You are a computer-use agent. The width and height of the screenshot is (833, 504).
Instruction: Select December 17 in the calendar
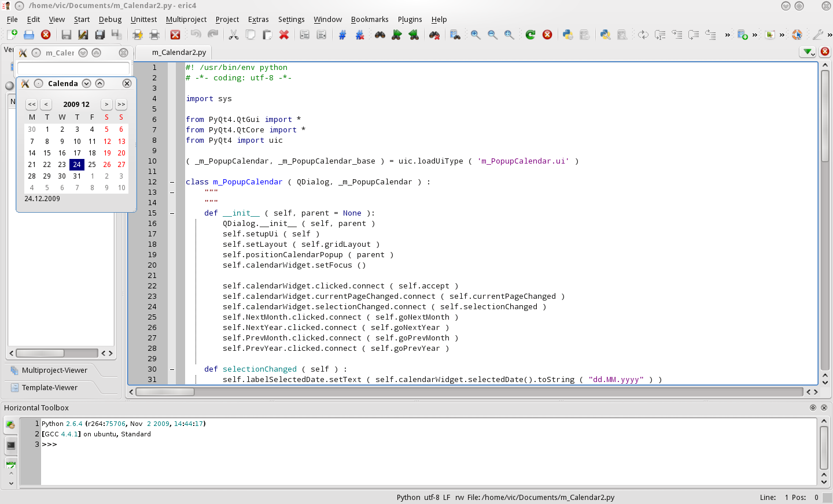[77, 153]
